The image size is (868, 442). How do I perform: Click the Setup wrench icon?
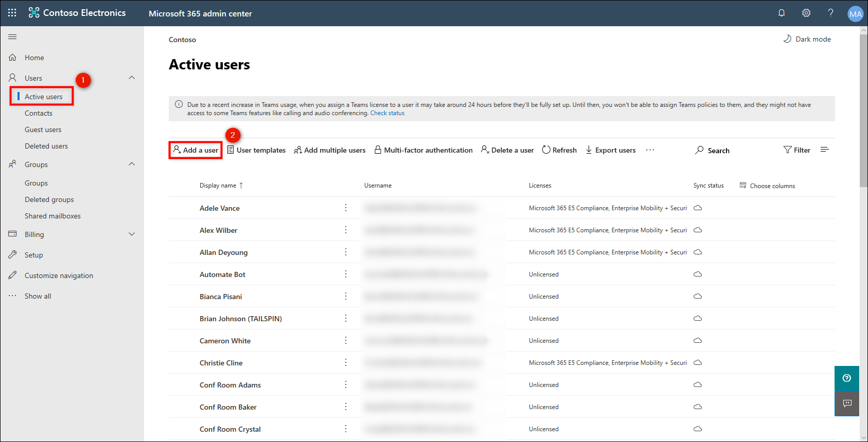tap(12, 254)
